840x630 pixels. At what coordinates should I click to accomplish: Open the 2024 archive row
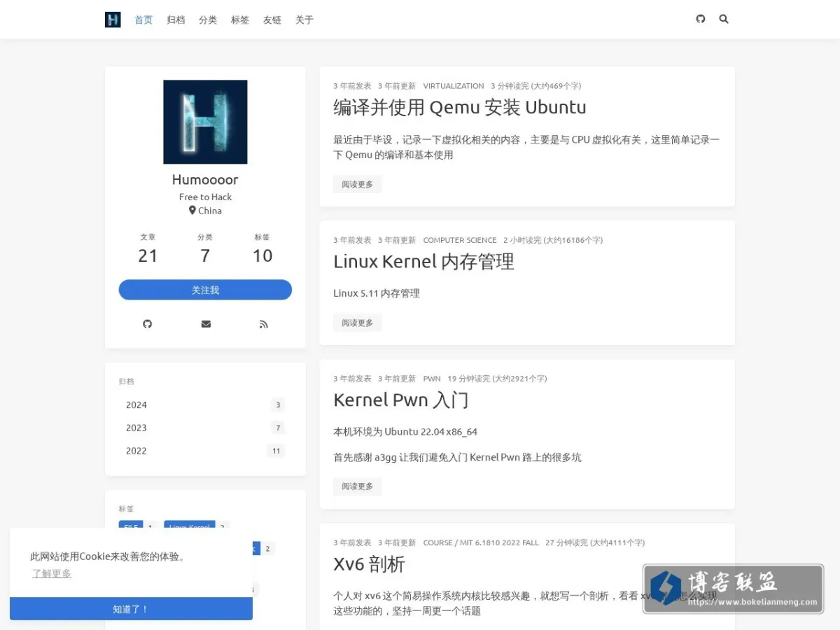(x=205, y=405)
